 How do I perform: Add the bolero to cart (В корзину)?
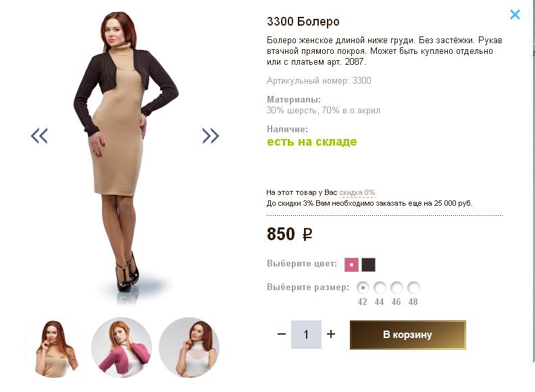(407, 335)
